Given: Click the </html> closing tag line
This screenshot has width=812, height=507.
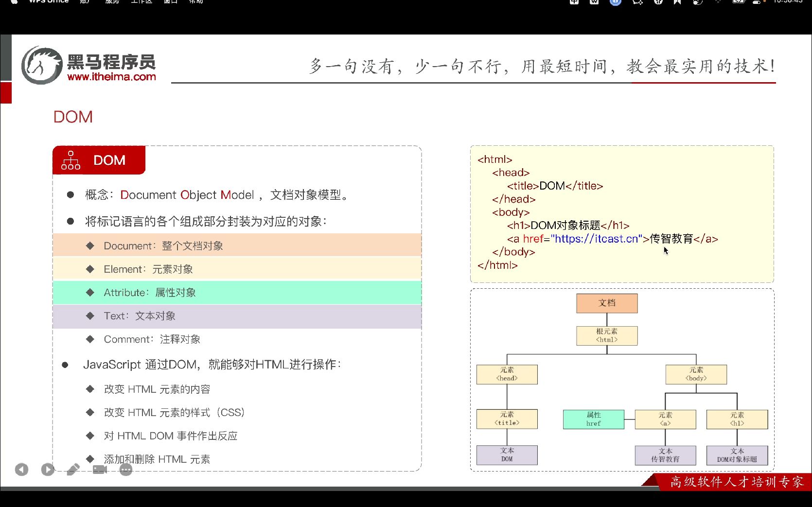Looking at the screenshot, I should (497, 265).
